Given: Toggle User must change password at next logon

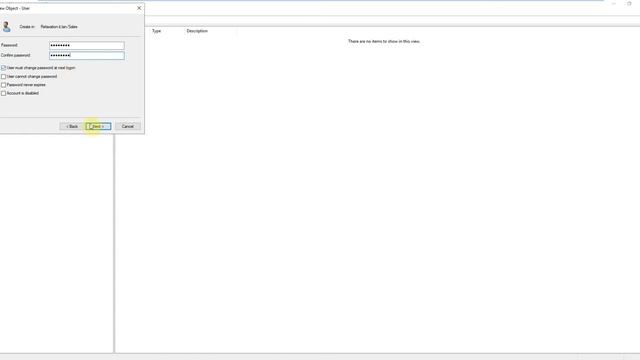Looking at the screenshot, I should (4, 68).
